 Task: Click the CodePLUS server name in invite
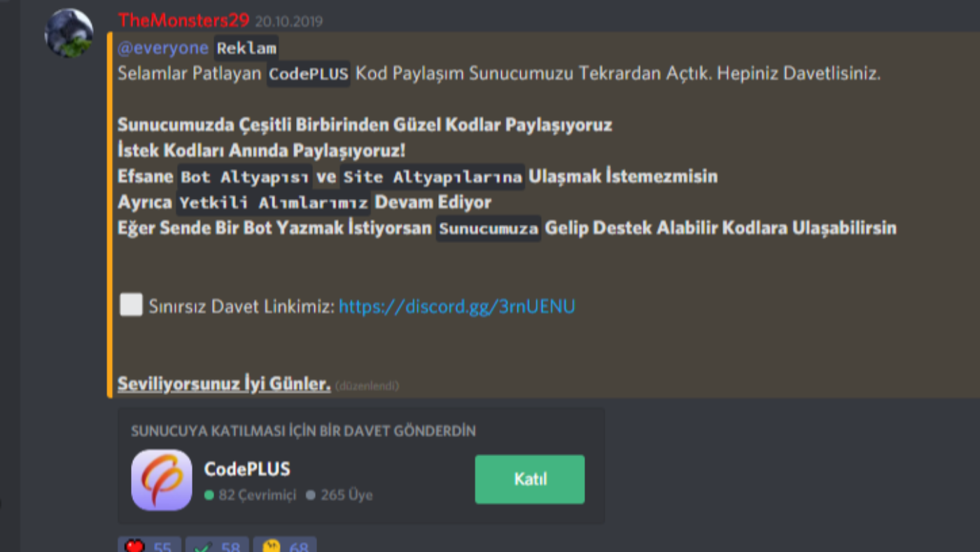[247, 469]
